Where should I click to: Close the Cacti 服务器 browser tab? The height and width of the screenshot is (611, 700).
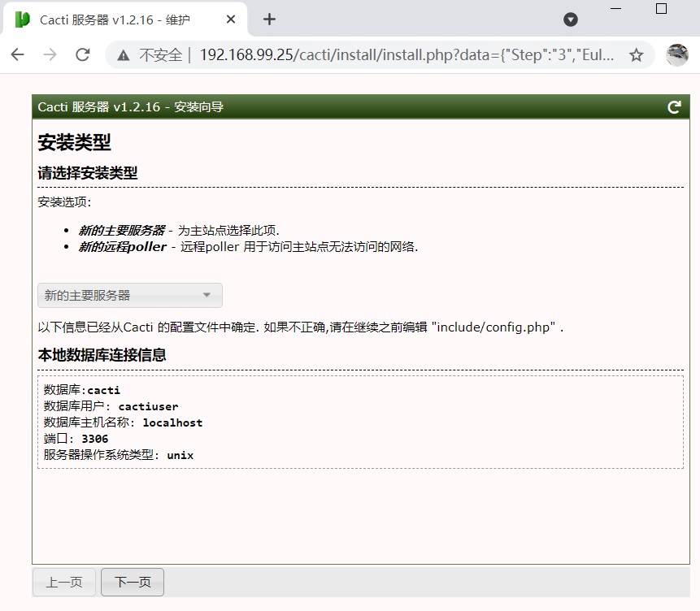(231, 19)
